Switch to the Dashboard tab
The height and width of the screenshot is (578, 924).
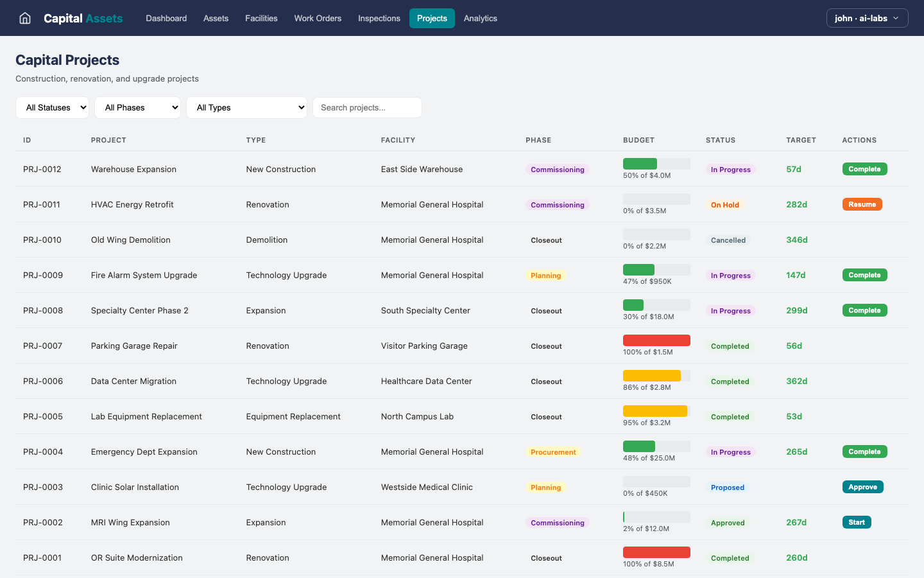pyautogui.click(x=166, y=18)
